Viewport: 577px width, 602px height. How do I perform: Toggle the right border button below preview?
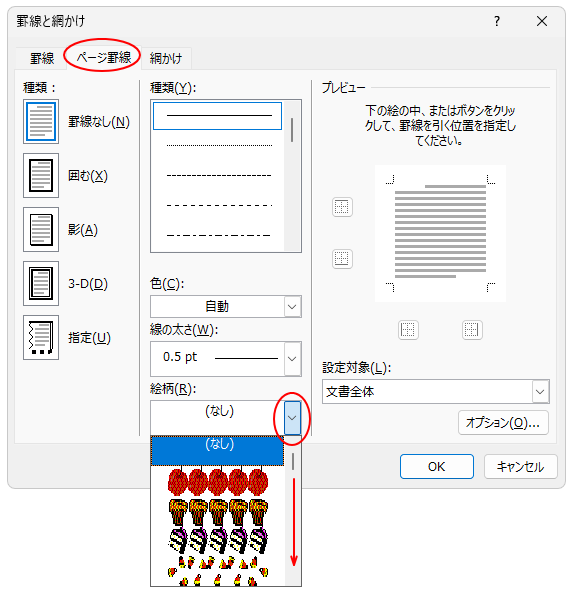(472, 330)
